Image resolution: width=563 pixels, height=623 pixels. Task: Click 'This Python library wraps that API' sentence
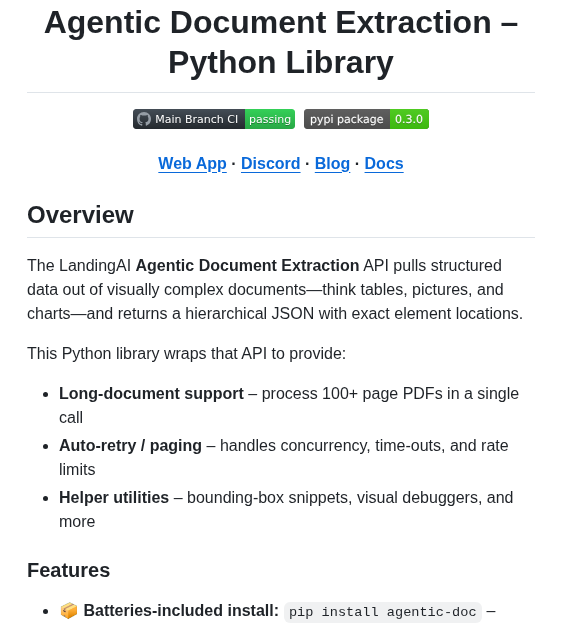[x=186, y=354]
